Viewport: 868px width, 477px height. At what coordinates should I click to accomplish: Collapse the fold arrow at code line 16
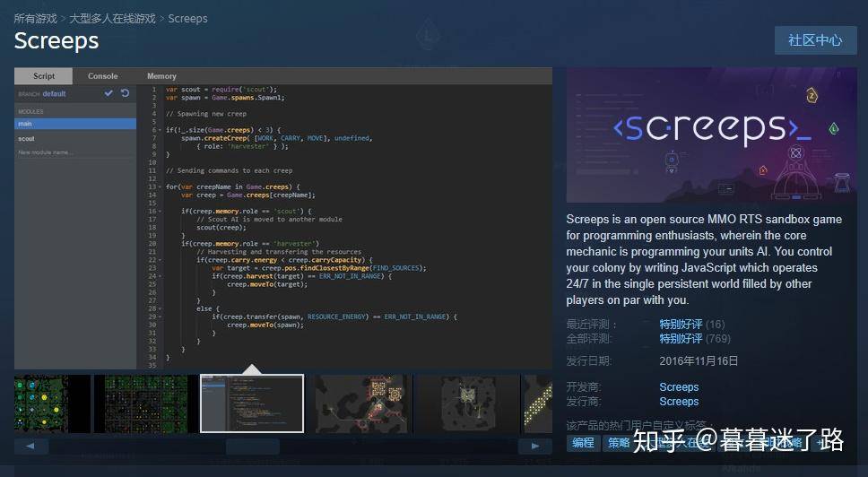(161, 212)
